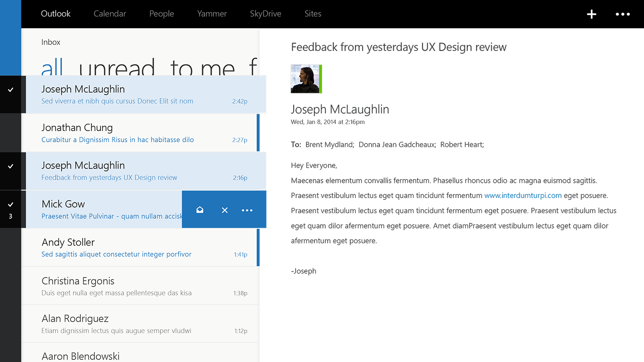Open Andy Stoller's message
This screenshot has width=644, height=362.
click(140, 247)
